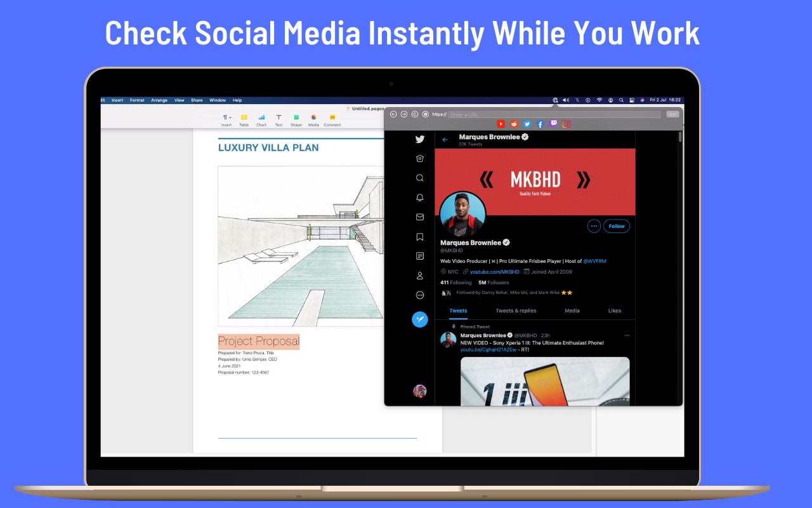Open the Instagram shortcut icon
The width and height of the screenshot is (812, 508).
(x=566, y=124)
